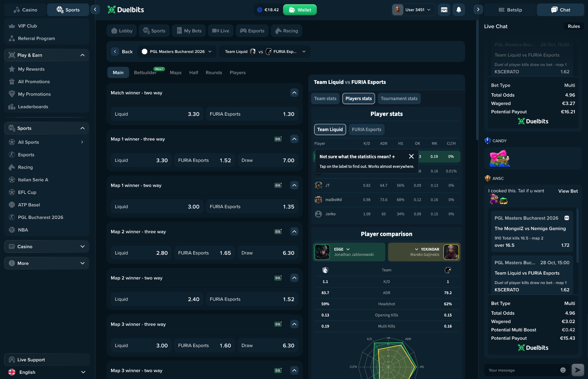Open the Team Liquid vs FURIA match dropdown
588x379 pixels.
coord(265,51)
